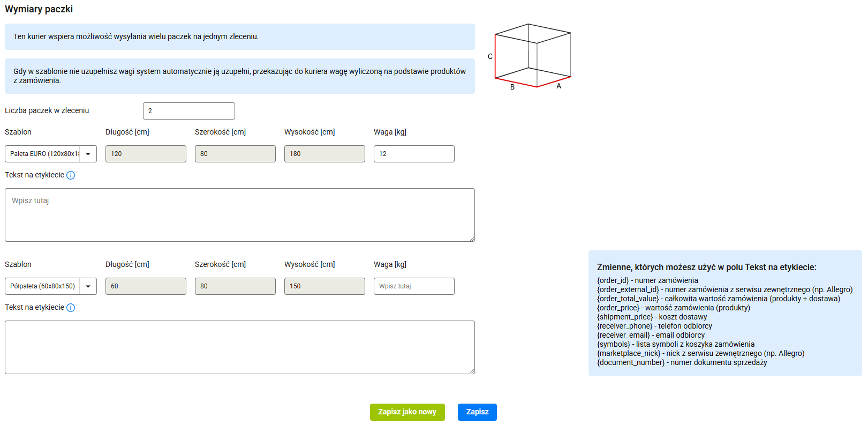Click the package dimensions box diagram
Screen dimensions: 868x424
pos(530,56)
